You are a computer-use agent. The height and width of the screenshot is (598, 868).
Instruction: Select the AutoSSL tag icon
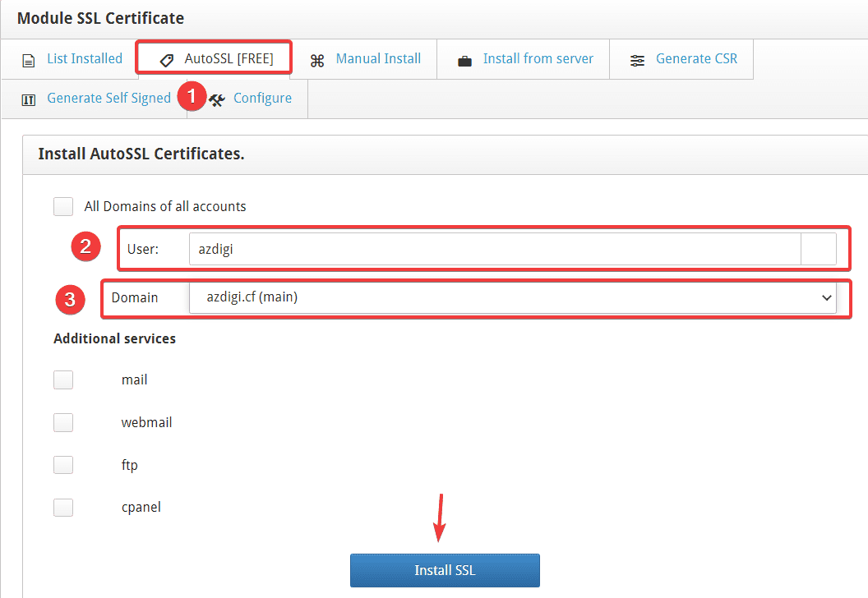pyautogui.click(x=166, y=58)
